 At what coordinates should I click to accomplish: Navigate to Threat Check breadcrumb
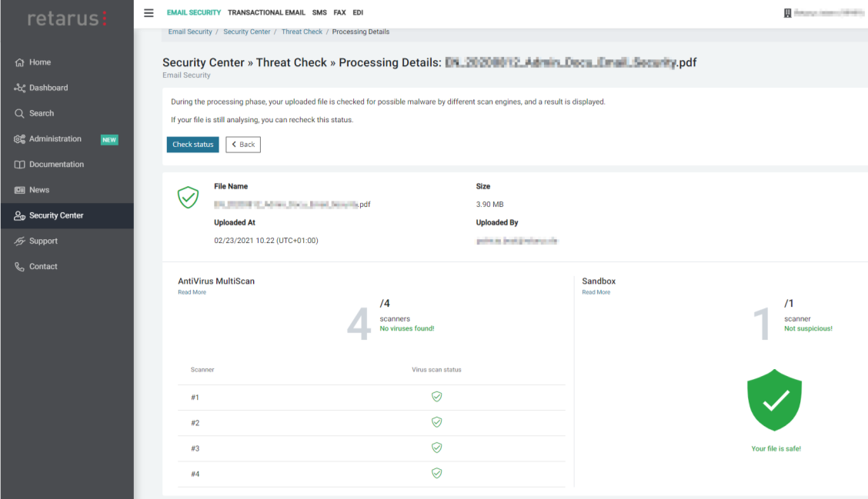tap(302, 32)
